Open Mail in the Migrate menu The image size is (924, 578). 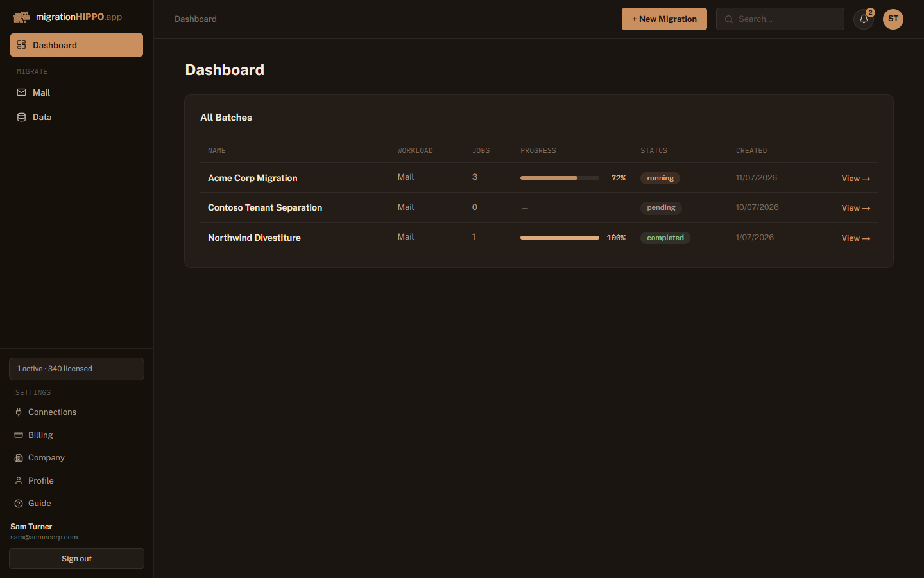(76, 92)
